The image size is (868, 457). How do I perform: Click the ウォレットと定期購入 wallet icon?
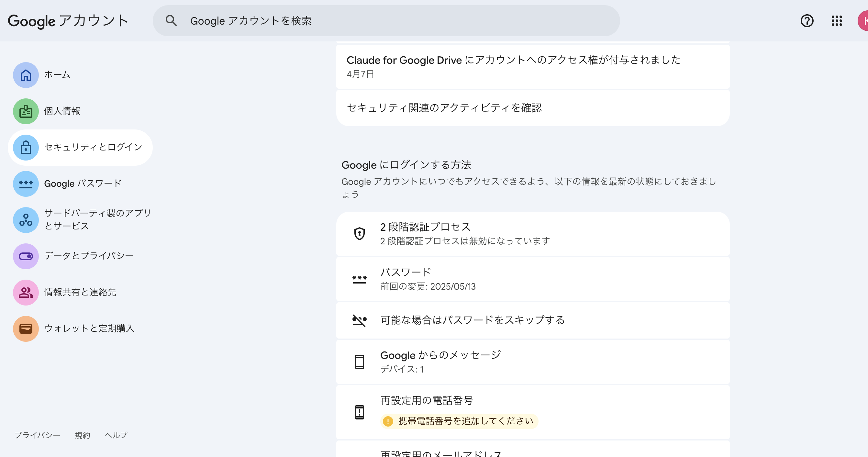point(26,329)
